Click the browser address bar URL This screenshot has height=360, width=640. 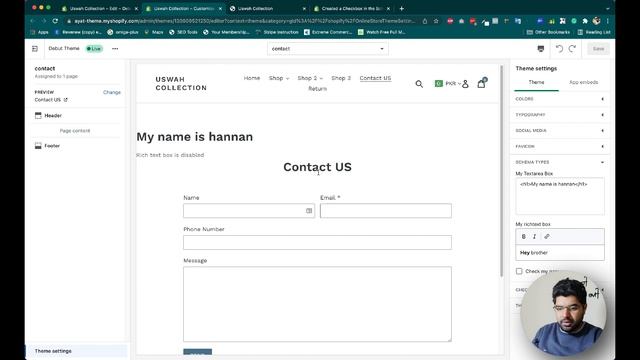tap(245, 21)
